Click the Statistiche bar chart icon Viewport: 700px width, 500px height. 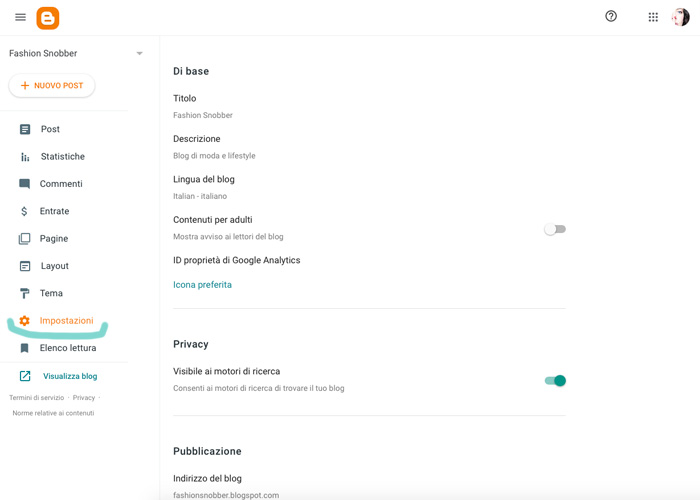click(x=25, y=157)
